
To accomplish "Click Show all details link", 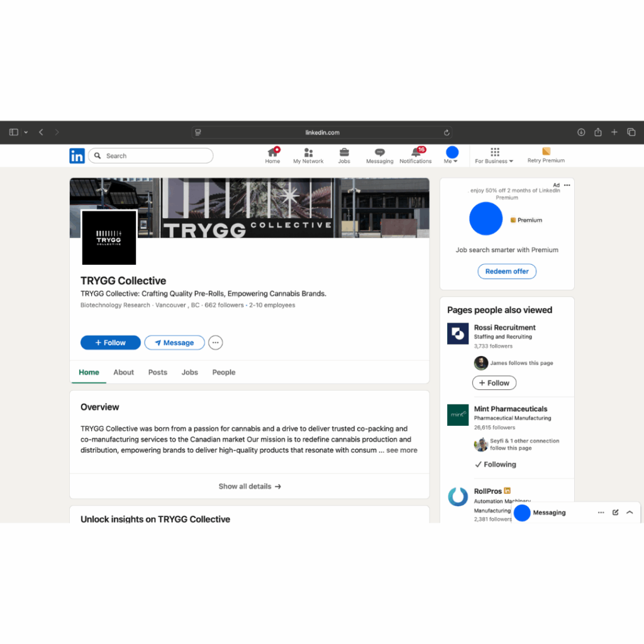I will coord(249,486).
